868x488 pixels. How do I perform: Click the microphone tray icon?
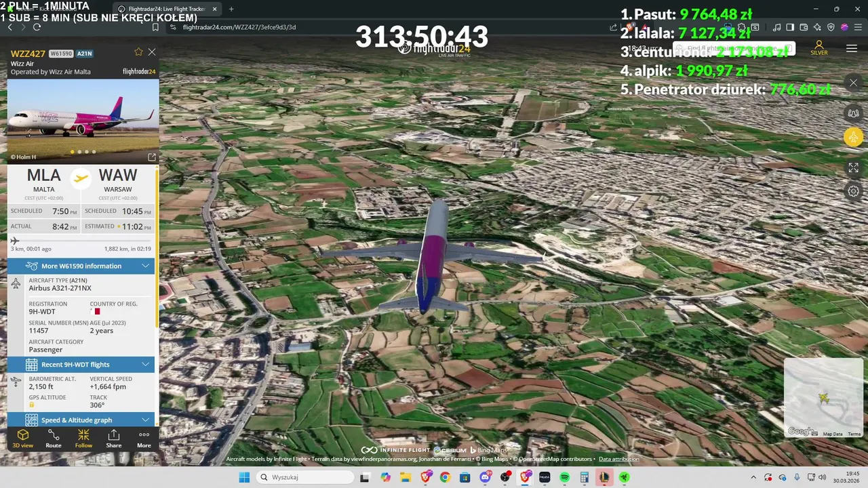click(797, 477)
